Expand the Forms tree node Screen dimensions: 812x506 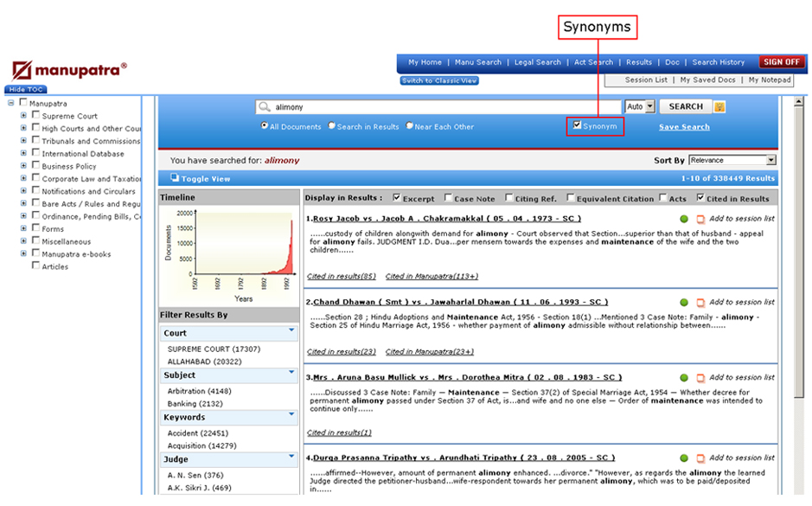tap(23, 227)
